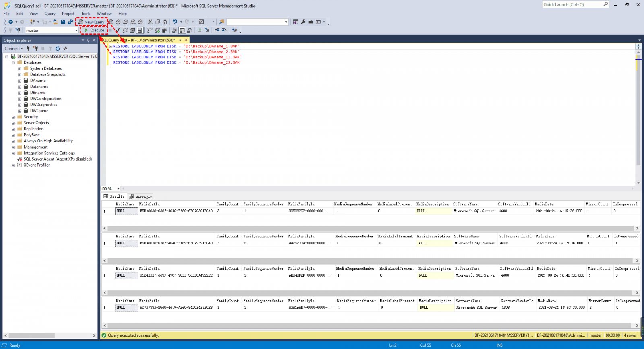
Task: Click the wrench Properties icon in the toolbar
Action: (x=303, y=22)
